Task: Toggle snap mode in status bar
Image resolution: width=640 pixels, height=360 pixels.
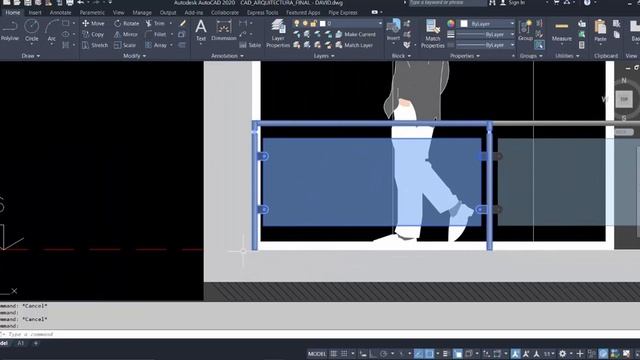Action: (x=344, y=354)
